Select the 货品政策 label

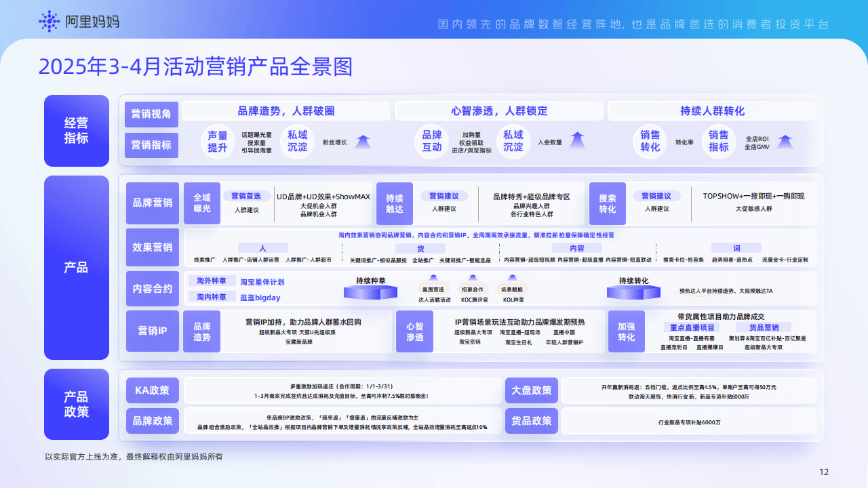pyautogui.click(x=532, y=421)
